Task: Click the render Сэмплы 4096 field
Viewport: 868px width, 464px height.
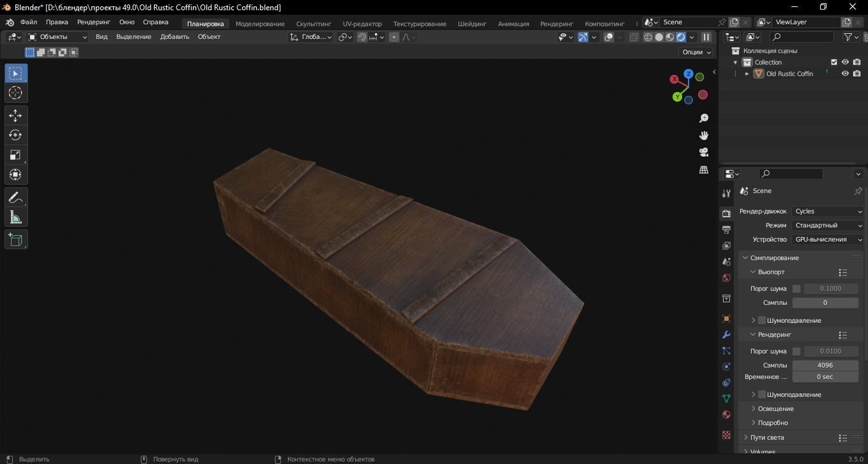Action: coord(825,366)
